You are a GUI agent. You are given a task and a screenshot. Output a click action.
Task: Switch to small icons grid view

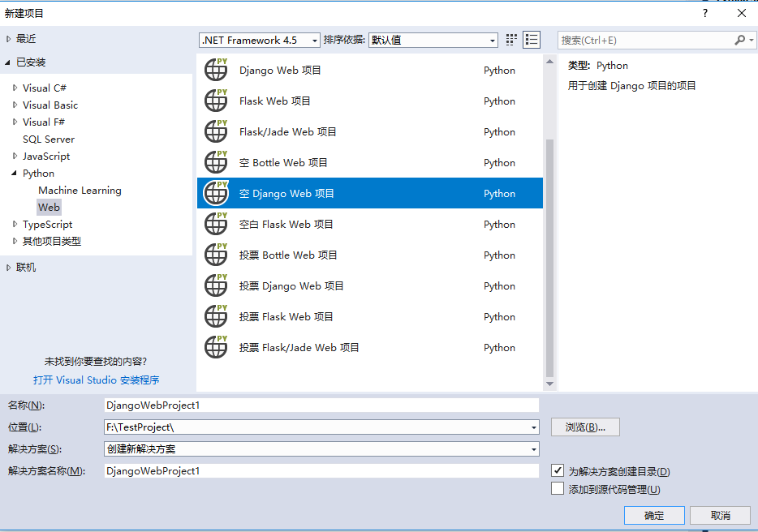coord(511,40)
